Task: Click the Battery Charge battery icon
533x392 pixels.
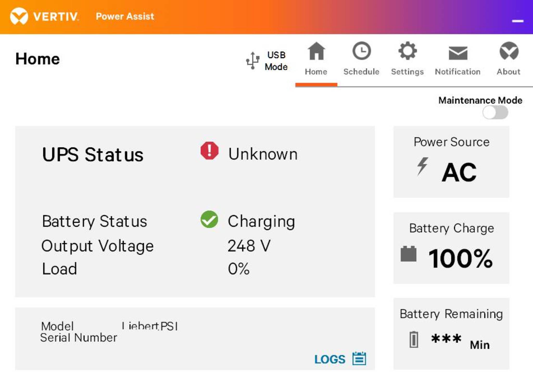Action: 408,253
